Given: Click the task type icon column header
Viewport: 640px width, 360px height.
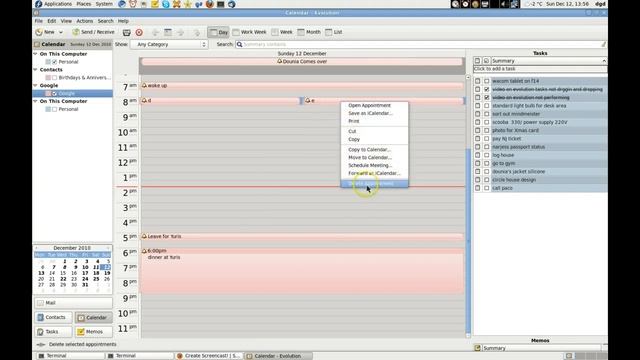Looking at the screenshot, I should [x=477, y=61].
